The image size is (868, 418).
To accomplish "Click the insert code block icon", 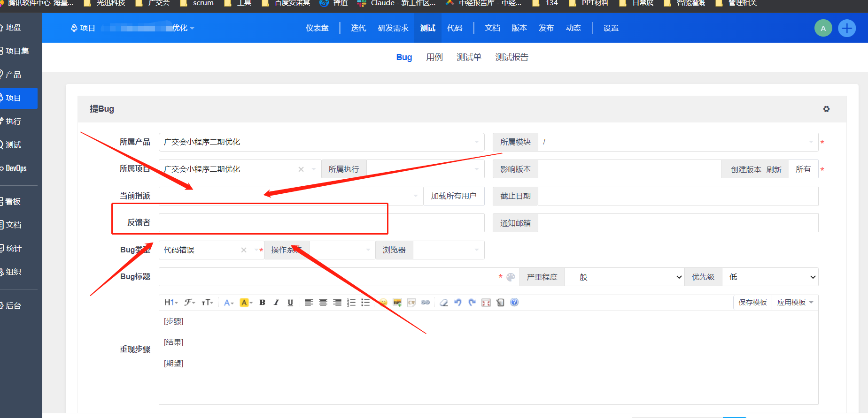I will [411, 303].
